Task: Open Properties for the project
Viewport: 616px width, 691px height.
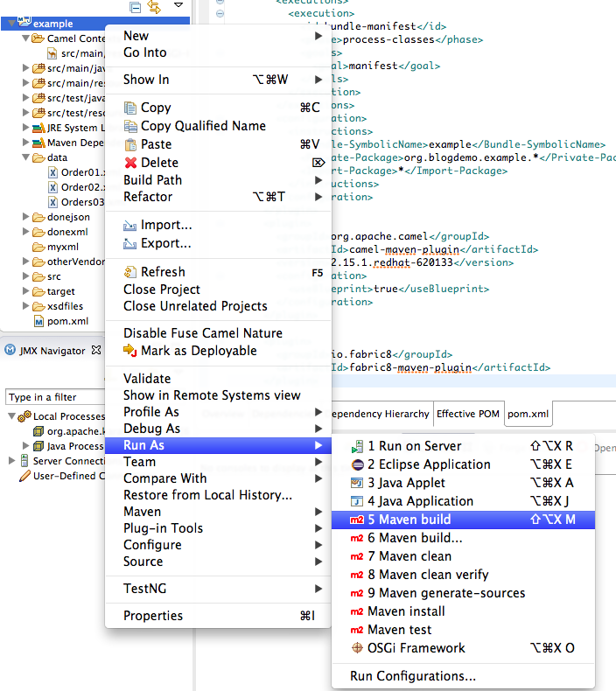Action: 218,616
